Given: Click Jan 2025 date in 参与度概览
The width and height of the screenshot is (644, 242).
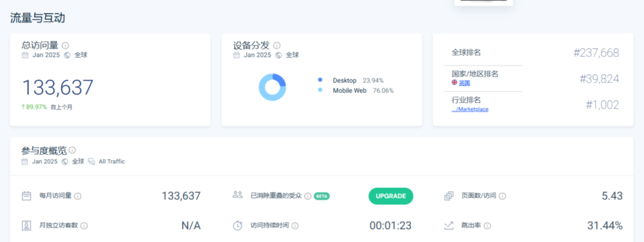Looking at the screenshot, I should tap(45, 162).
